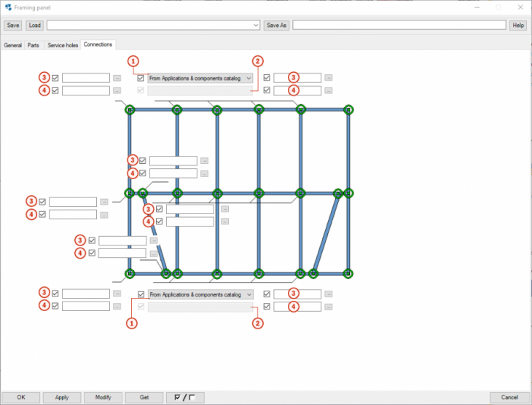
Task: Click browse button on upper-right group row 3
Action: 328,78
